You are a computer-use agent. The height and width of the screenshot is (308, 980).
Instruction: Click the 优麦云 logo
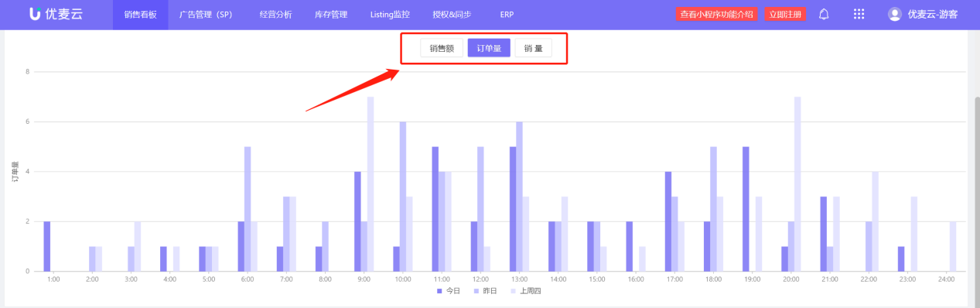[x=56, y=14]
